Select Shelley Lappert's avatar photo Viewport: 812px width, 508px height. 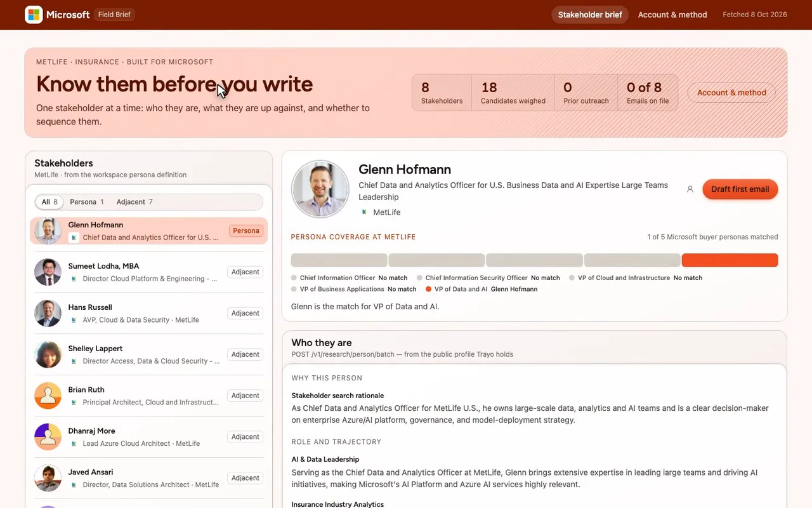click(x=48, y=354)
